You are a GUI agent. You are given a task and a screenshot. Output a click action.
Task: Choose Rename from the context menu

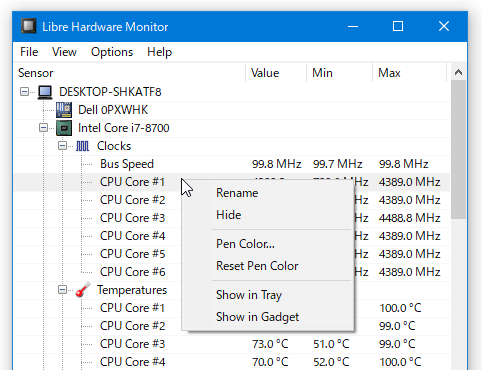(268, 193)
